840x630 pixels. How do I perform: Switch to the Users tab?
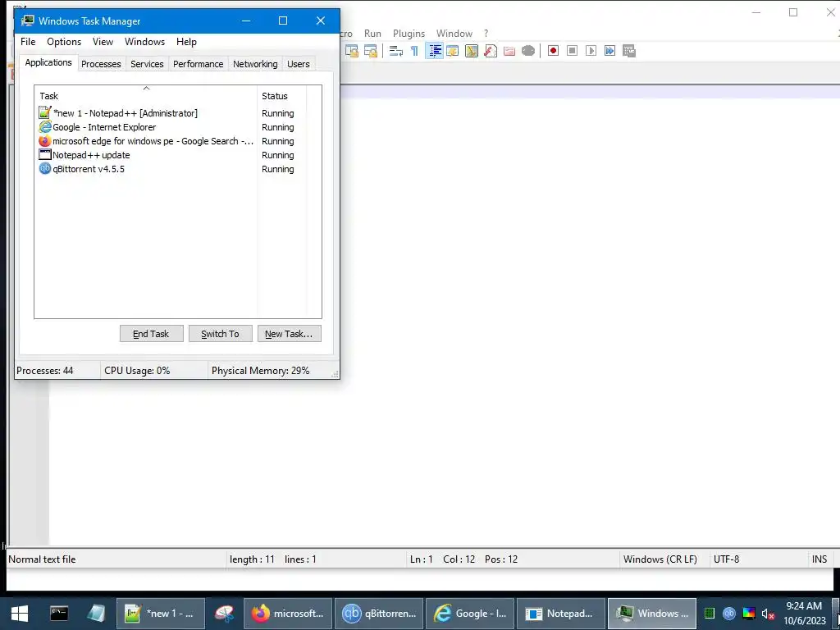point(299,64)
